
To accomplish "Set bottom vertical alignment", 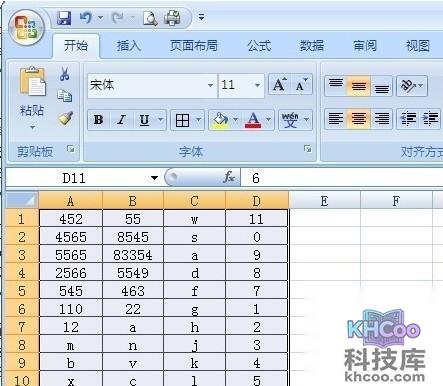I will click(381, 86).
